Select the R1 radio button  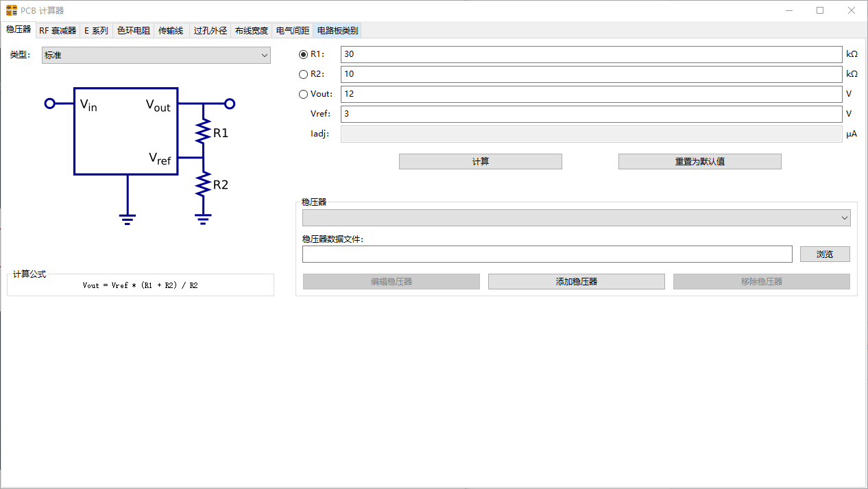point(304,54)
